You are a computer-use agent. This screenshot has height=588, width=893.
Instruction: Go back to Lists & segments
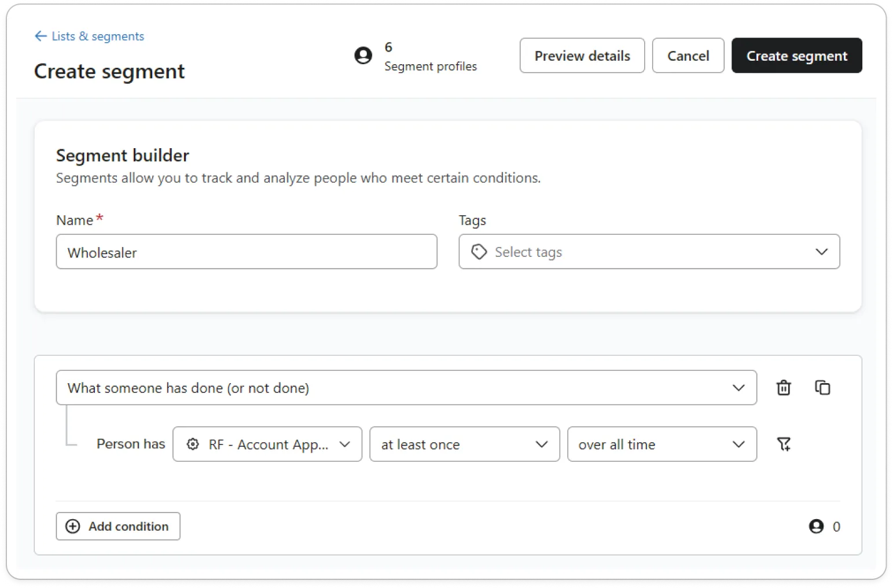coord(89,36)
